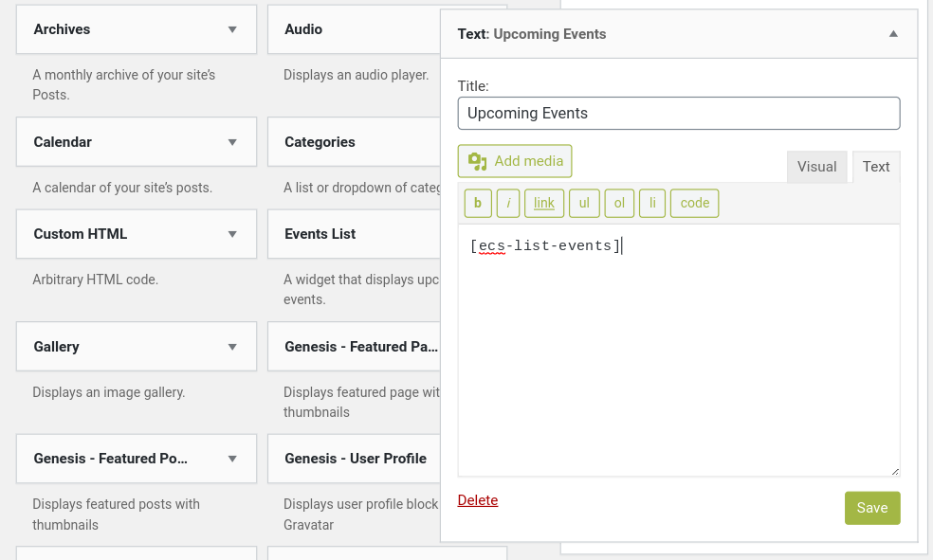The height and width of the screenshot is (560, 933).
Task: Expand the Archives widget arrow
Action: pyautogui.click(x=232, y=29)
